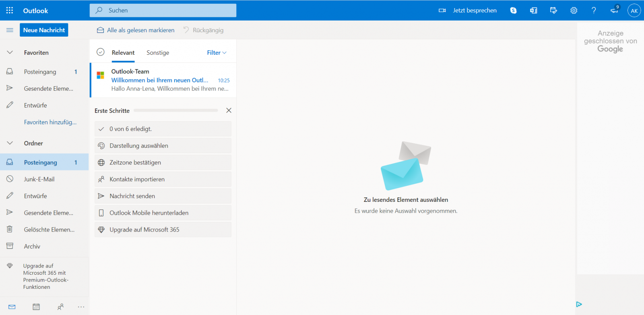Click Kontakte importieren step
The width and height of the screenshot is (644, 315).
(x=163, y=179)
